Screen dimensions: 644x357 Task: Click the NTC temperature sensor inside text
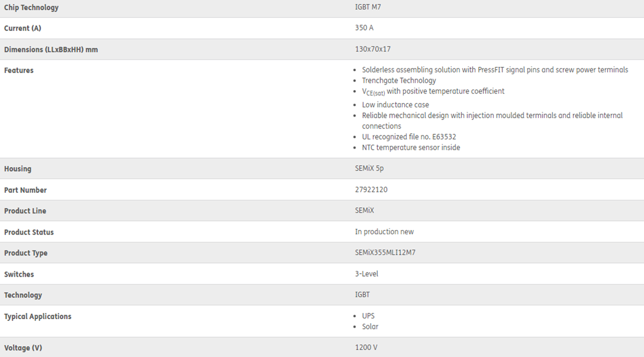tap(411, 148)
